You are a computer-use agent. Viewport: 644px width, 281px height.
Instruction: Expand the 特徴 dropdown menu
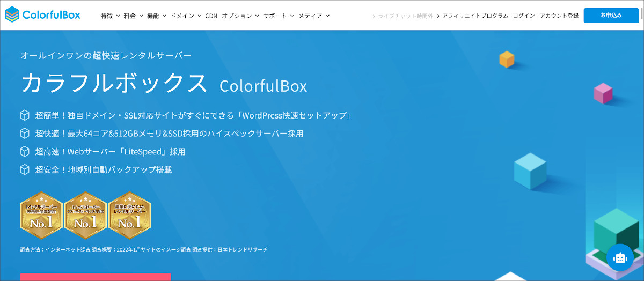pos(109,16)
